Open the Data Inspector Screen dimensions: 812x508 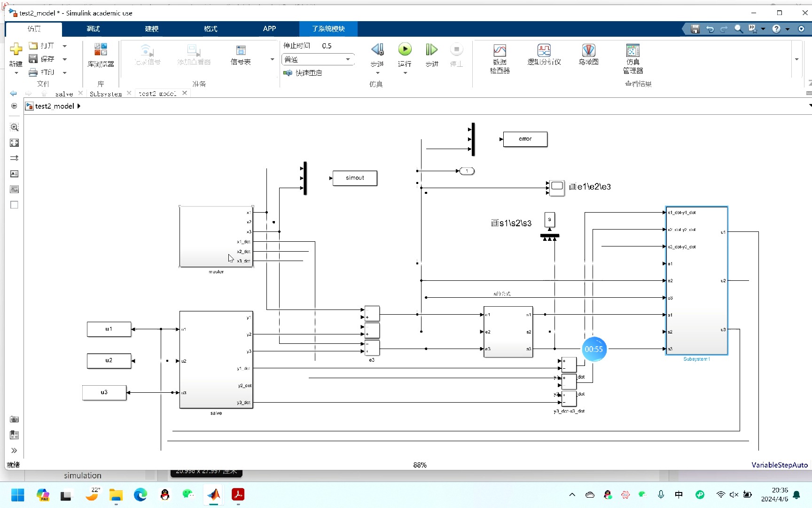click(500, 58)
